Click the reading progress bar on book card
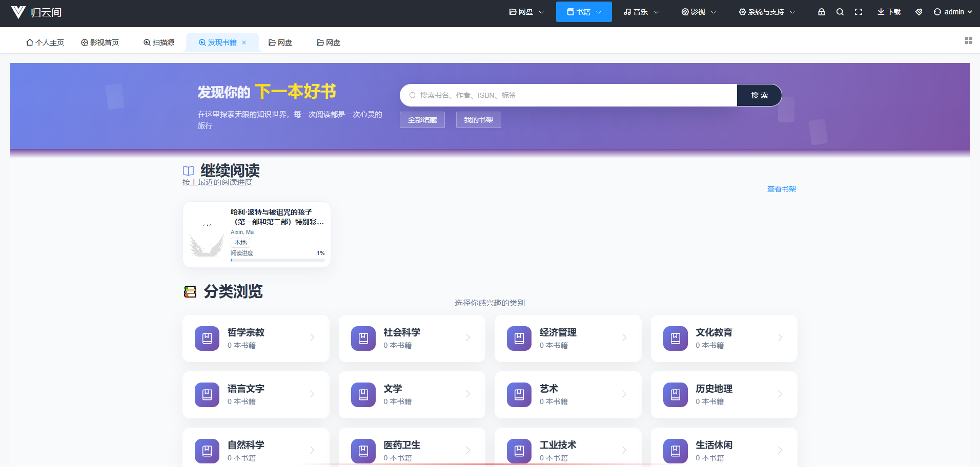Viewport: 980px width, 467px height. (x=278, y=260)
